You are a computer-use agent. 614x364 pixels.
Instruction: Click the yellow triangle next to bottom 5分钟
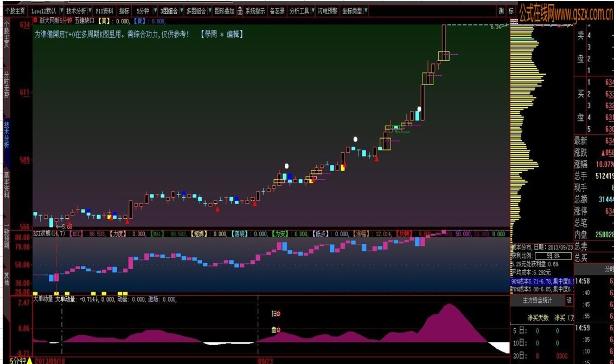29,361
